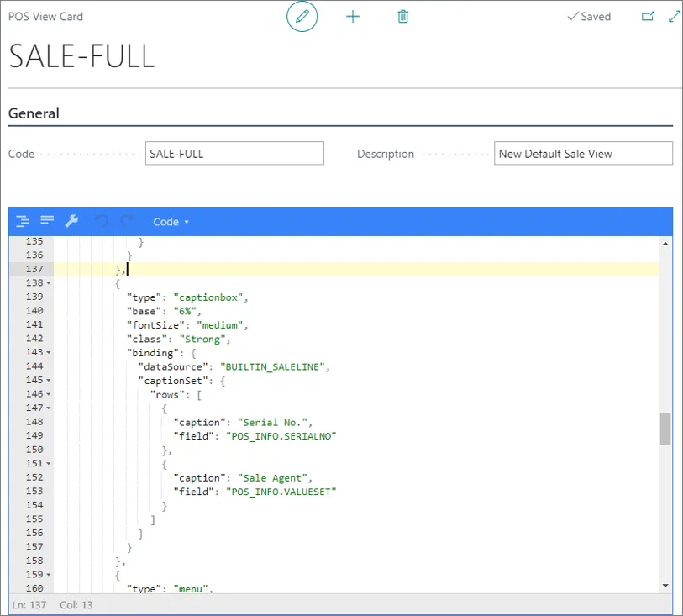This screenshot has height=616, width=683.
Task: Collapse the object at line 151
Action: tap(49, 464)
